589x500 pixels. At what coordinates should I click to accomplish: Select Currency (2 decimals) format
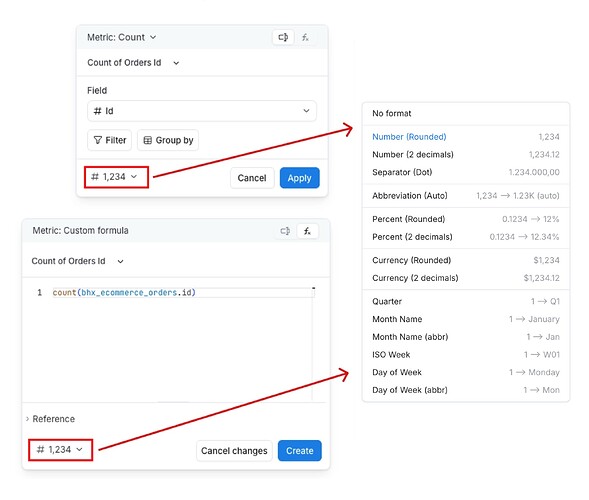coord(466,278)
